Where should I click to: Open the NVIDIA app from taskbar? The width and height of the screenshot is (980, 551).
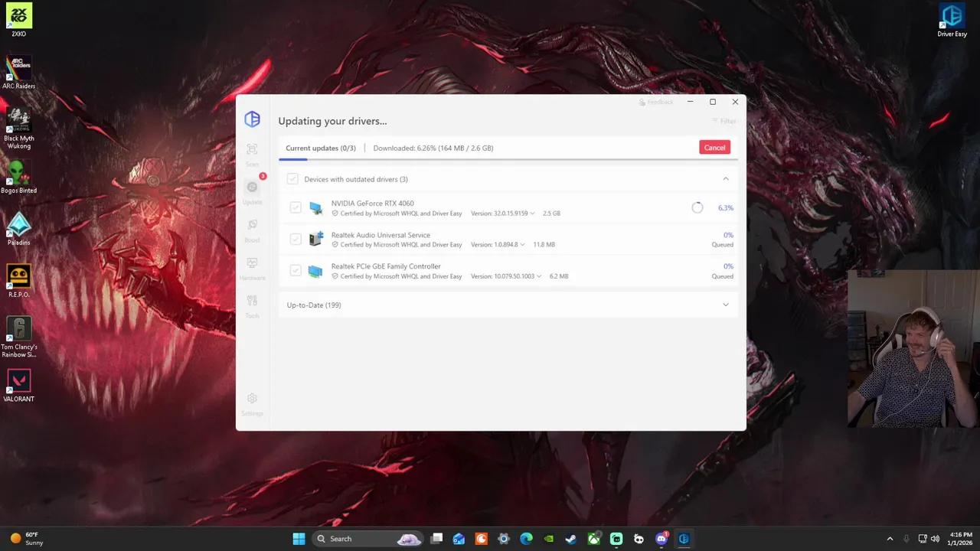coord(548,539)
